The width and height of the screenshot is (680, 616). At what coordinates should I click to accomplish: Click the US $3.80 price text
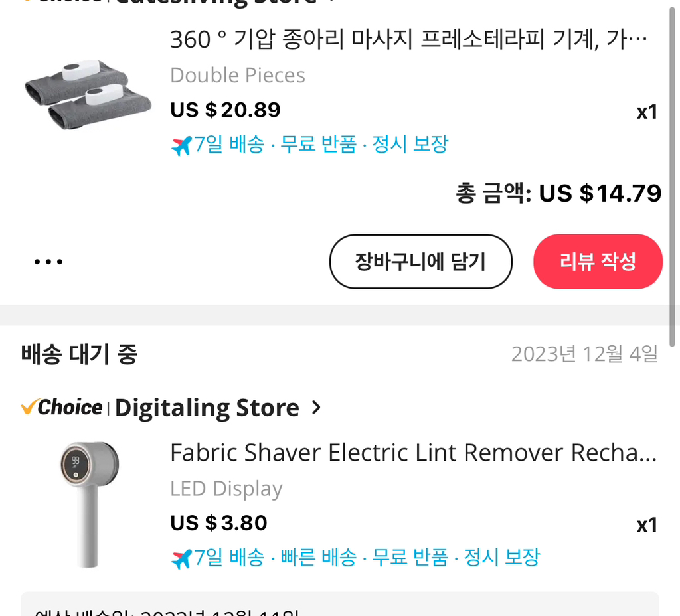pos(218,524)
